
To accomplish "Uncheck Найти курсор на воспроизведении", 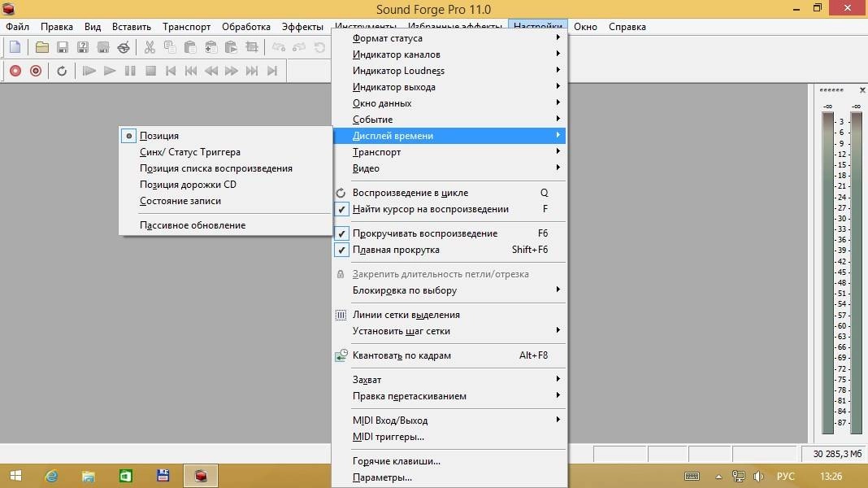I will click(449, 209).
